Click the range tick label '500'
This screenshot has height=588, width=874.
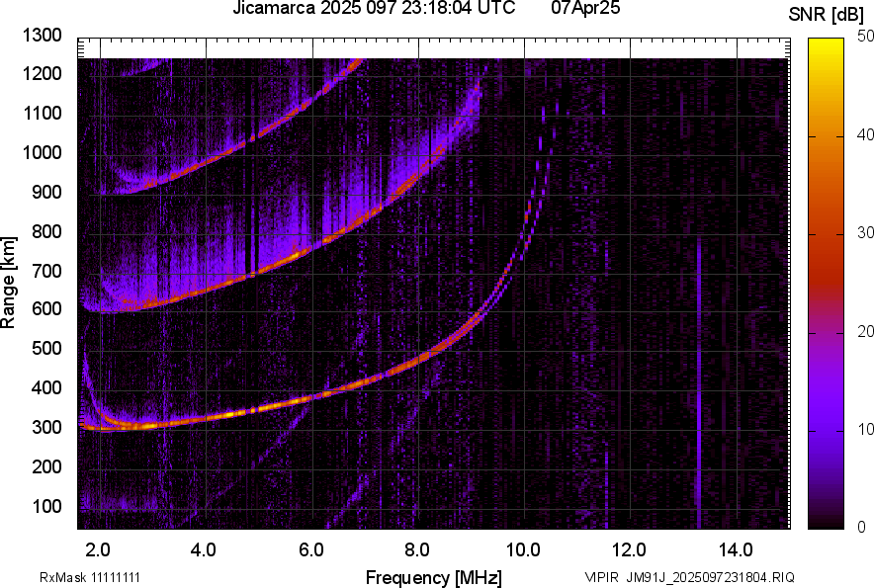click(x=46, y=348)
